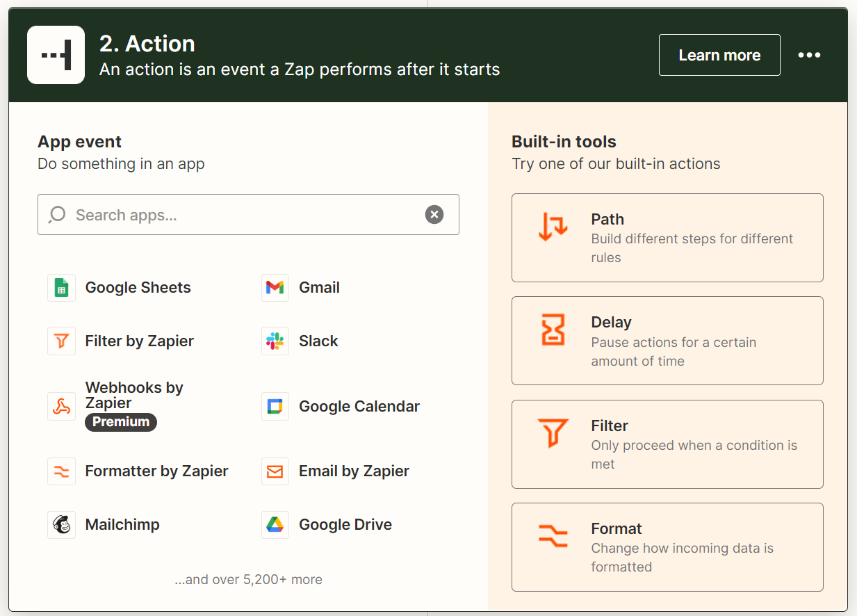Image resolution: width=857 pixels, height=616 pixels.
Task: Click the Gmail envelope icon
Action: click(x=275, y=288)
